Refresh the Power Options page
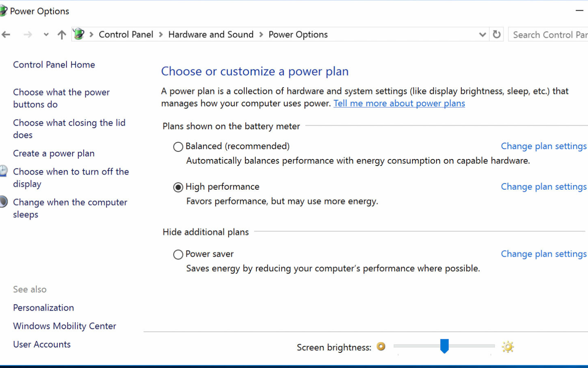The image size is (588, 368). click(x=497, y=35)
